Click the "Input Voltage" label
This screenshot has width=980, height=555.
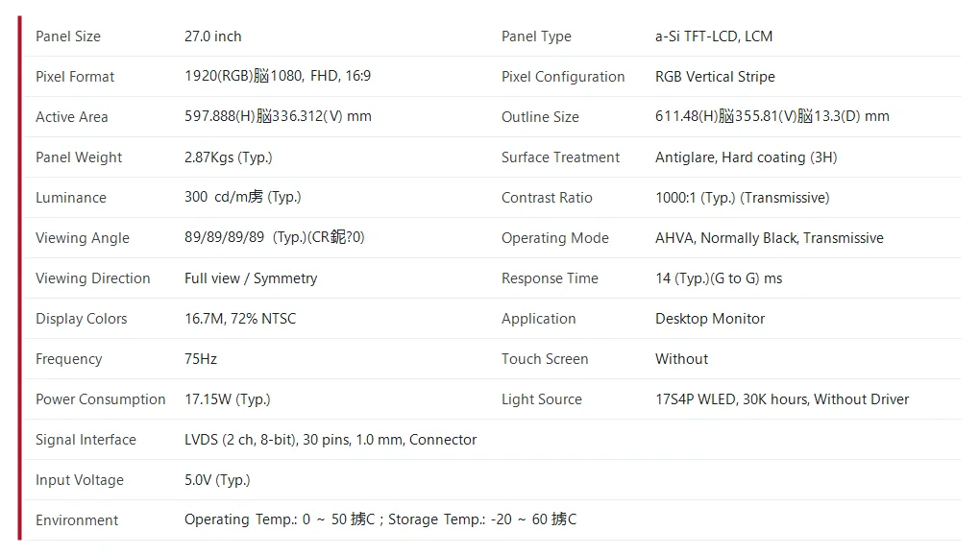80,480
